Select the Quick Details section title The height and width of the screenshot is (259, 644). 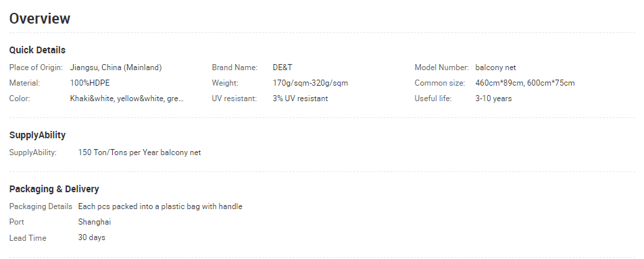[37, 50]
